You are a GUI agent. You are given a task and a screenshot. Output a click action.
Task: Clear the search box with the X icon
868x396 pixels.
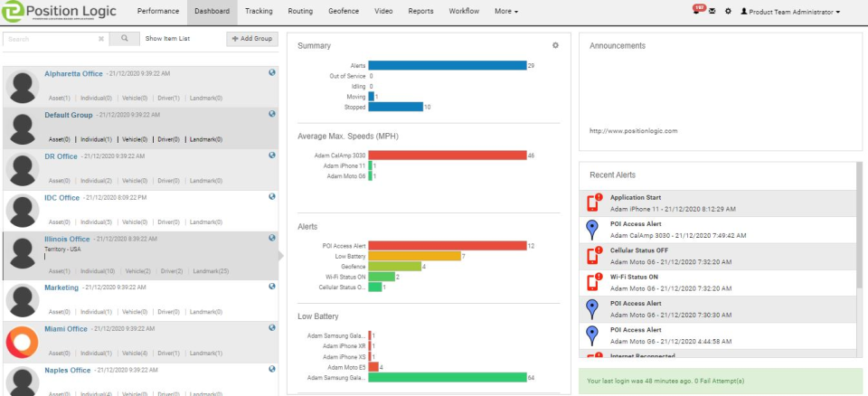101,39
